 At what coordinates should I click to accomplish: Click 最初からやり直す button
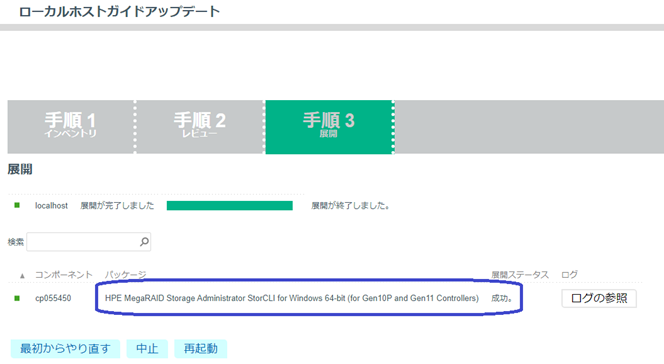click(x=65, y=349)
